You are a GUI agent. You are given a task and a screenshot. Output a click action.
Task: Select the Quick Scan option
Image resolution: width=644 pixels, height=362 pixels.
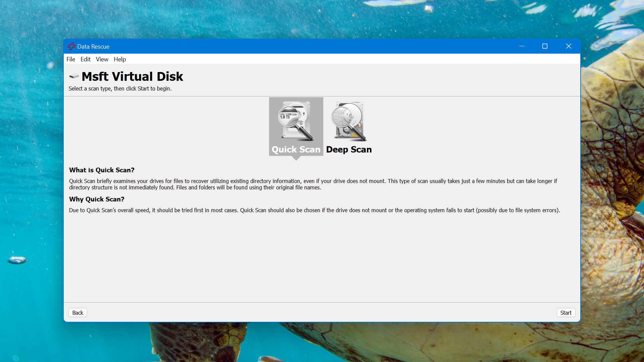pyautogui.click(x=296, y=127)
